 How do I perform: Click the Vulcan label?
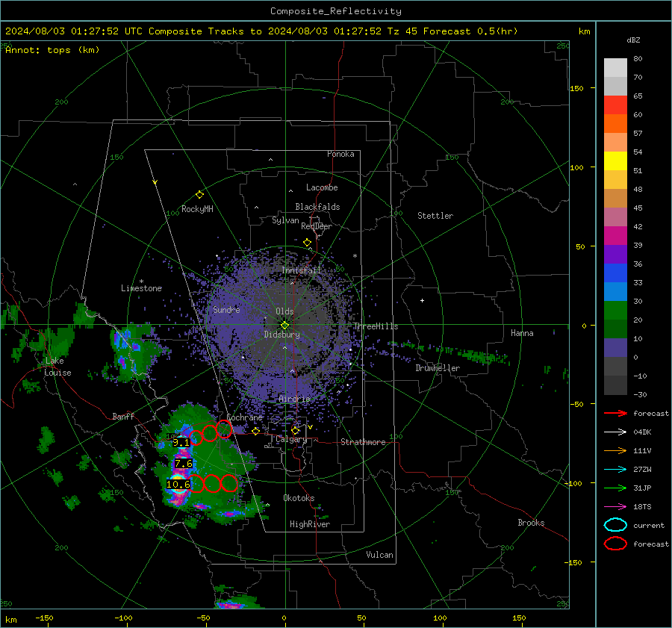(380, 555)
